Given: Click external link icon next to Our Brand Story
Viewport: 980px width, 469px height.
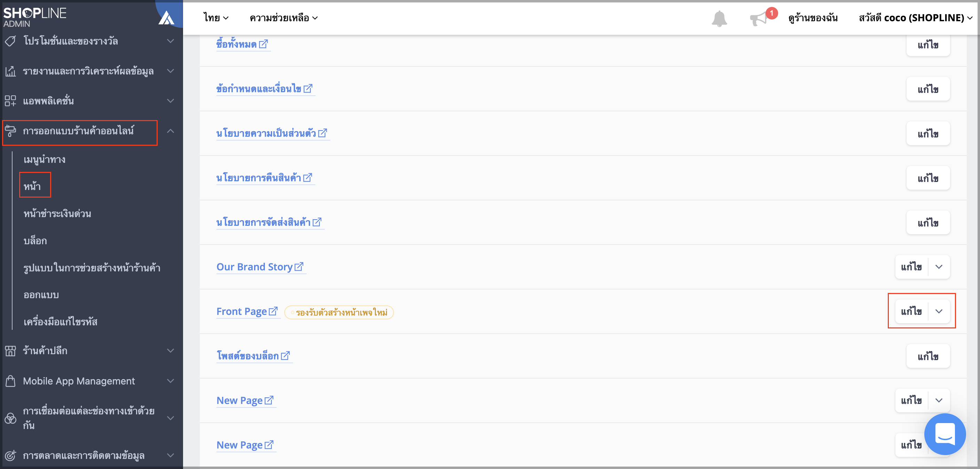Looking at the screenshot, I should (299, 266).
